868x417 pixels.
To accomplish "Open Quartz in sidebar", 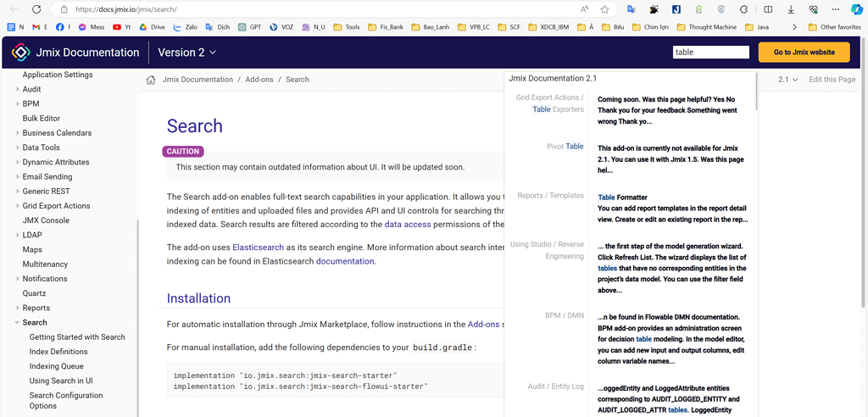I will tap(34, 293).
